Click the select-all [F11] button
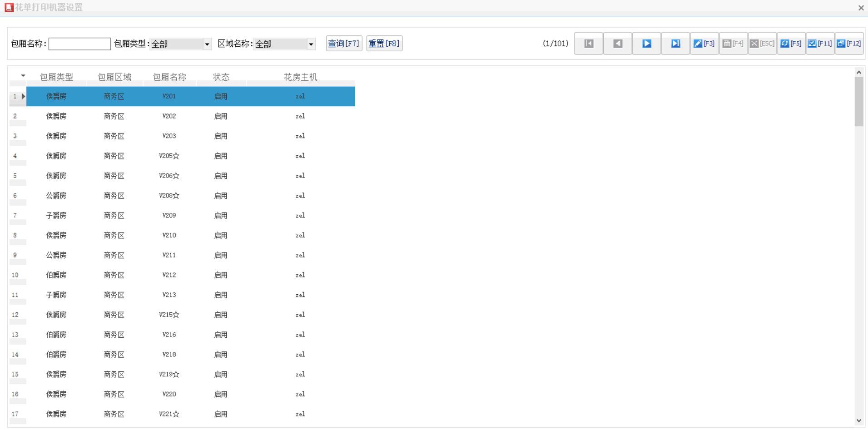 pos(820,44)
